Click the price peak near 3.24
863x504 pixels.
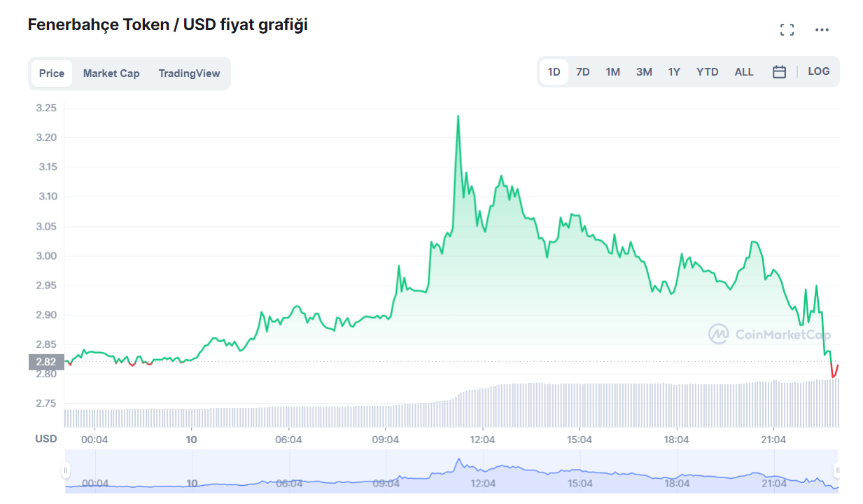[x=458, y=116]
